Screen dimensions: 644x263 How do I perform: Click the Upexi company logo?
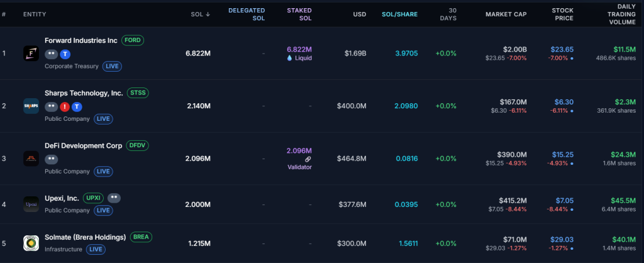click(x=31, y=204)
